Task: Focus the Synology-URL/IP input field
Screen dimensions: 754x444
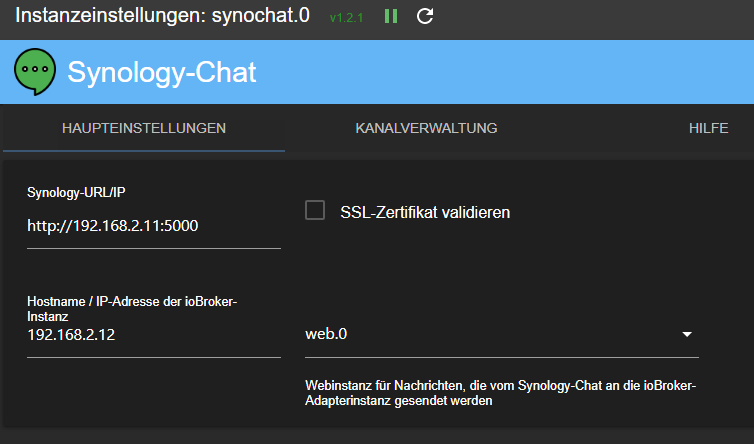Action: click(154, 226)
